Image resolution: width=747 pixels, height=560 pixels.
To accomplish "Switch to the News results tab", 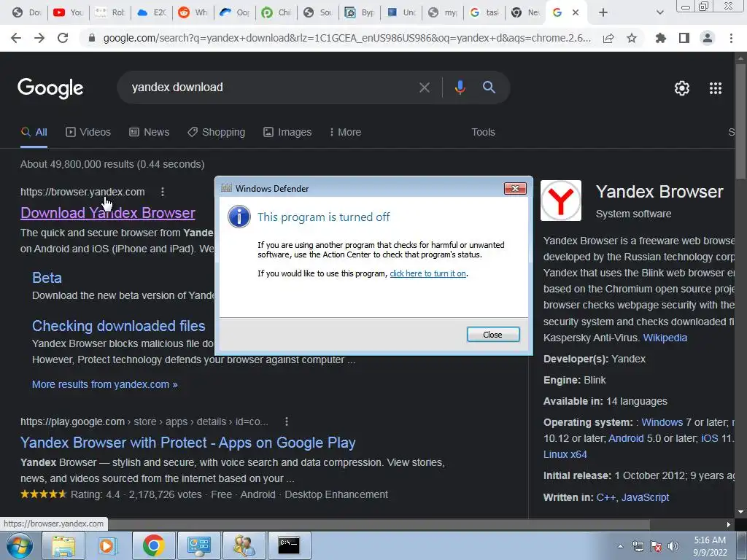I will 149,133.
